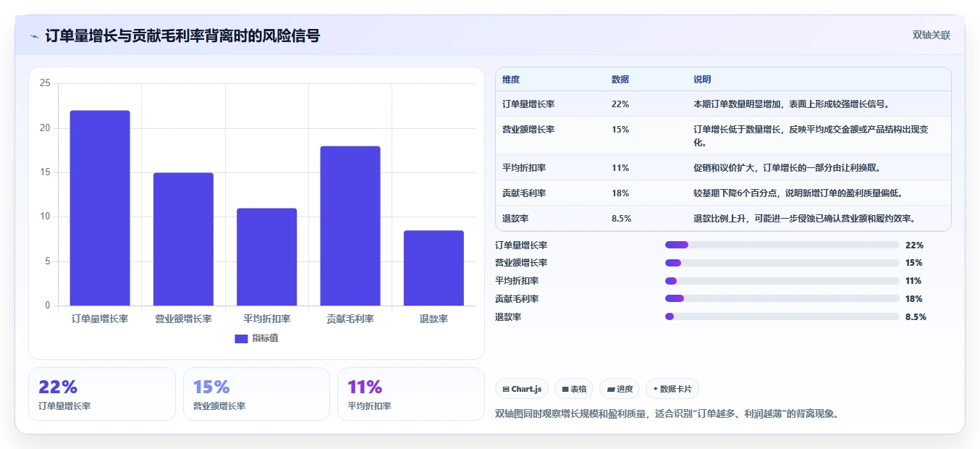
Task: Click the footer note starting with 双轴图同时观察
Action: point(667,414)
